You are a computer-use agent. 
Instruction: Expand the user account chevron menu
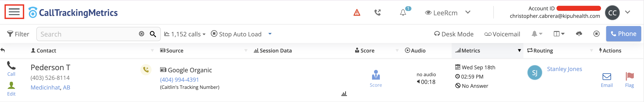pyautogui.click(x=627, y=12)
